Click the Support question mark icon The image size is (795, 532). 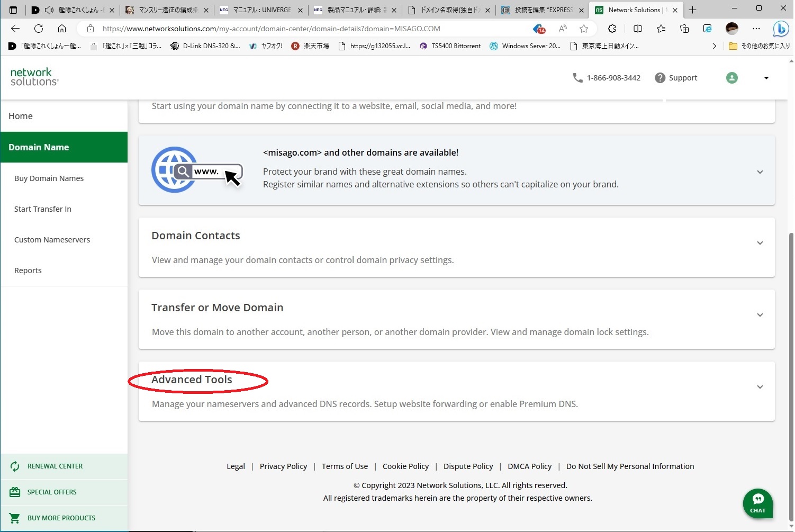tap(660, 78)
